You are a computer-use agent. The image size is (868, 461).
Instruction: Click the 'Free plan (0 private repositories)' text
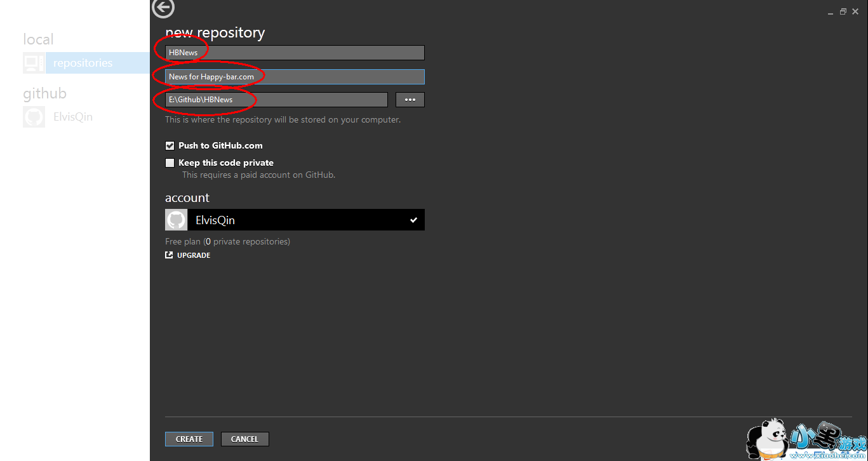click(227, 241)
